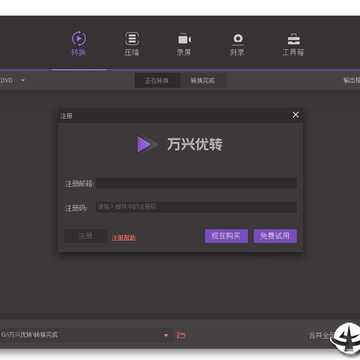Viewport: 360px width, 360px height.
Task: Close the 注册 dialog
Action: tap(295, 115)
